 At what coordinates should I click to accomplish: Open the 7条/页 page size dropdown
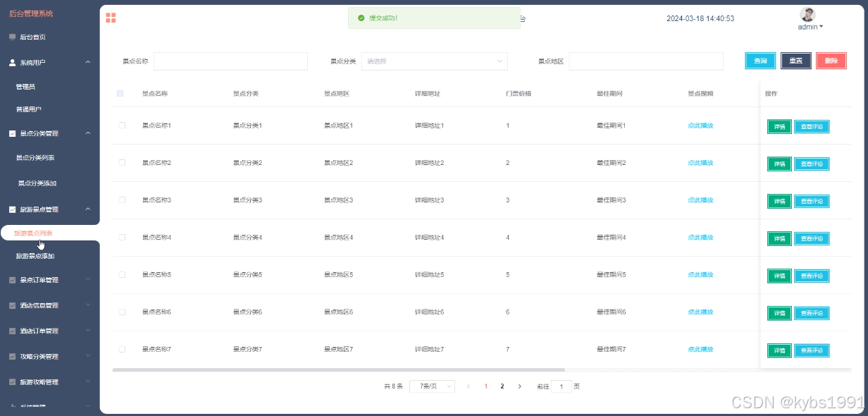[x=432, y=386]
